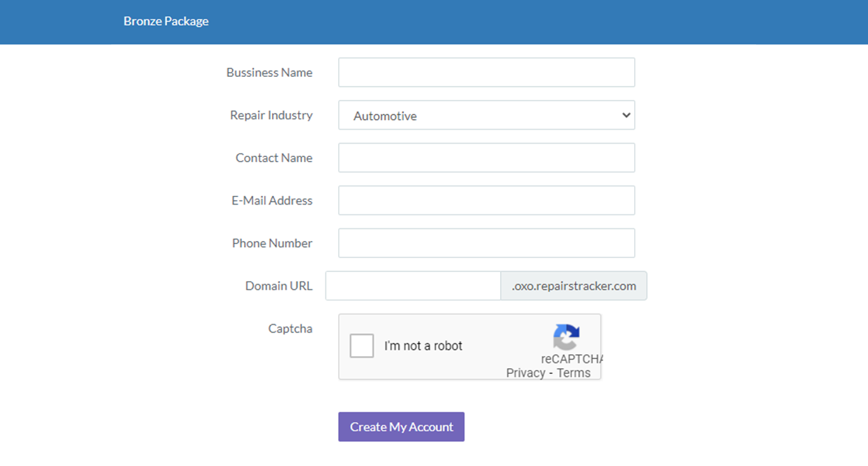Check the I'm not a robot checkbox
The width and height of the screenshot is (868, 466).
pyautogui.click(x=362, y=346)
